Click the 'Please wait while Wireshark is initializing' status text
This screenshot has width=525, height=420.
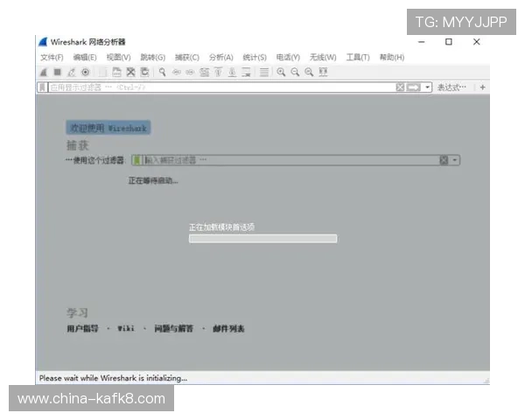(x=113, y=378)
